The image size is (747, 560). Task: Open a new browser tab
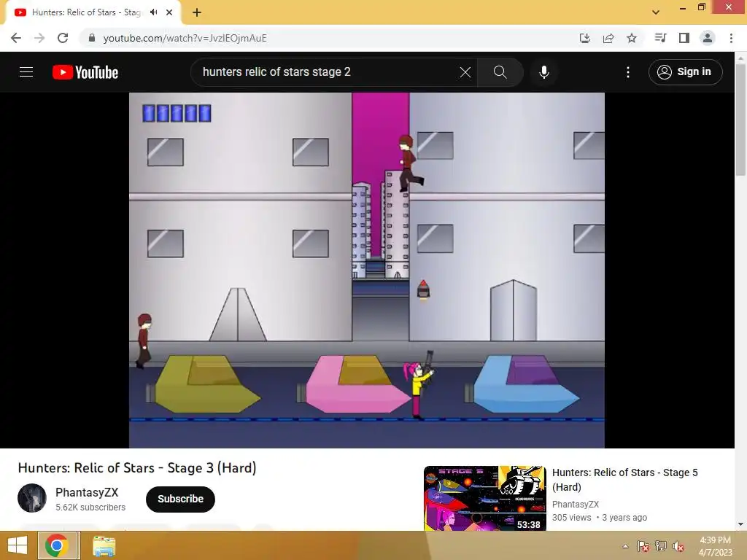[x=197, y=12]
